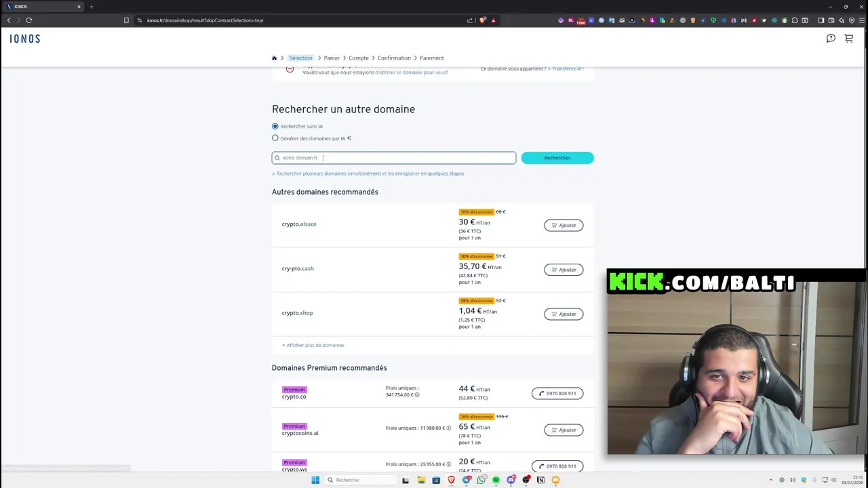Add crypto.alsace to the cart

pos(564,225)
